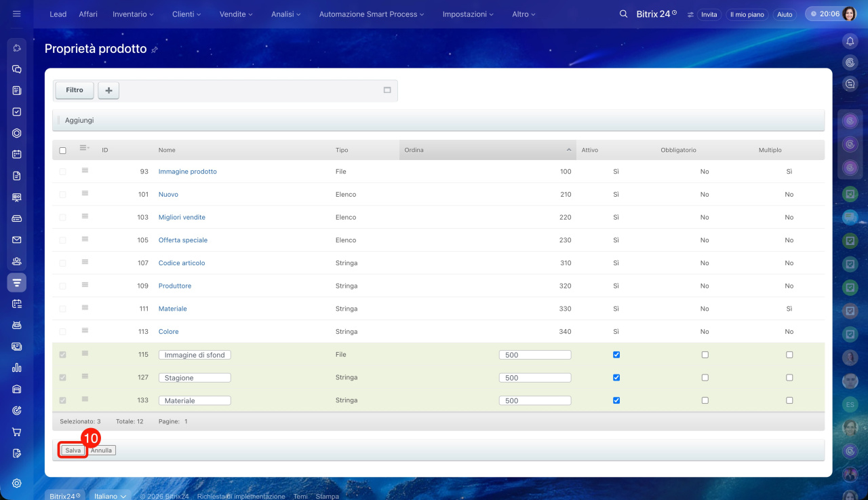
Task: Open notifications bell icon in right sidebar
Action: coord(850,41)
